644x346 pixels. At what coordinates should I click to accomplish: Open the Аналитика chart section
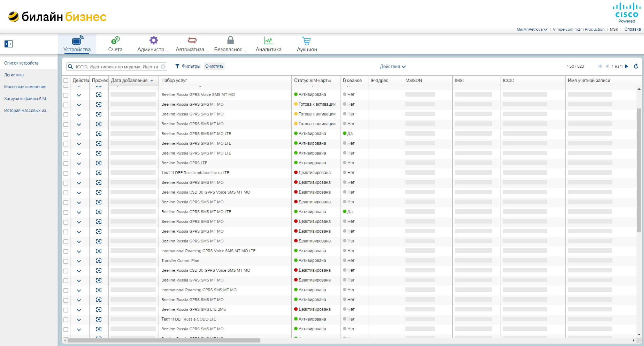tap(268, 44)
